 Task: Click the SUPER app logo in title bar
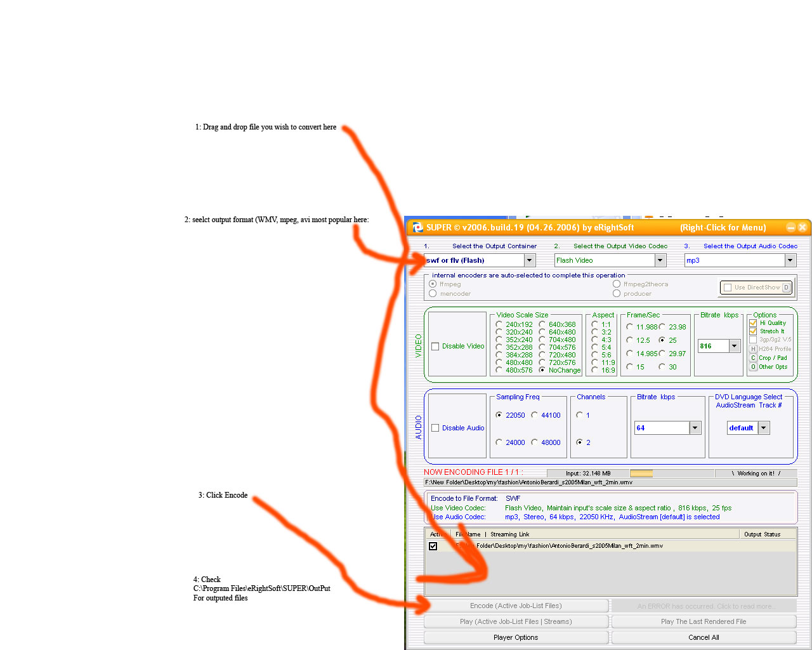click(x=417, y=227)
